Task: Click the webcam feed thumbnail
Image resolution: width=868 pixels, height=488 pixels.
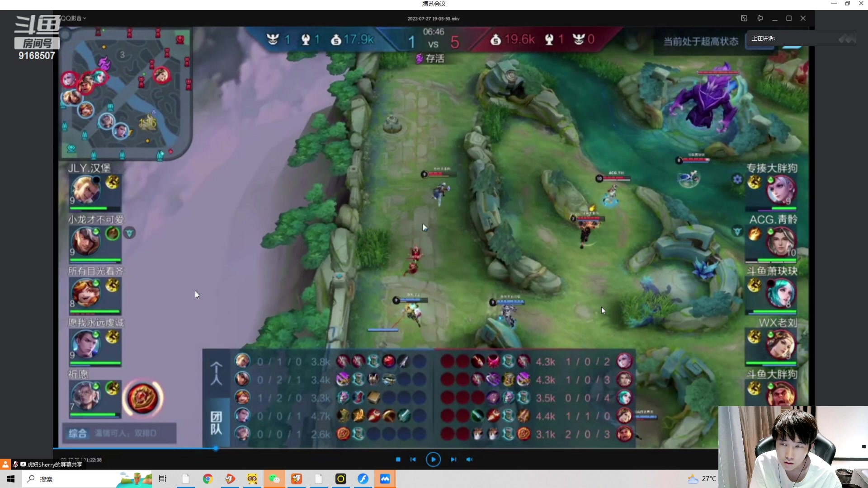Action: 793,447
